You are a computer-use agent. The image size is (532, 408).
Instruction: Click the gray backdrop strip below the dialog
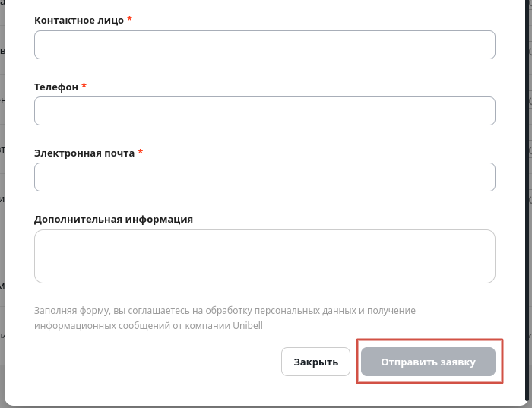click(x=266, y=407)
